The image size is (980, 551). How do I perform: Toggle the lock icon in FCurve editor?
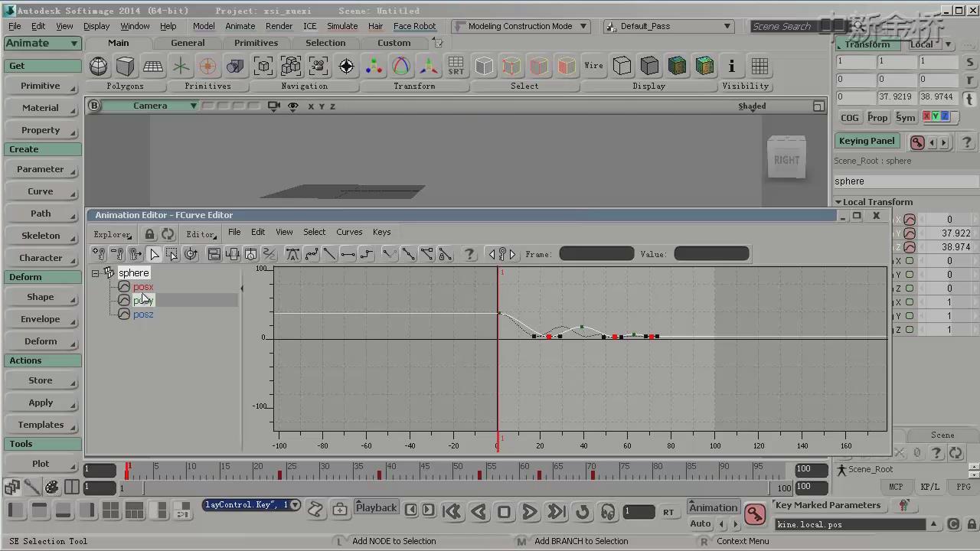(x=150, y=234)
